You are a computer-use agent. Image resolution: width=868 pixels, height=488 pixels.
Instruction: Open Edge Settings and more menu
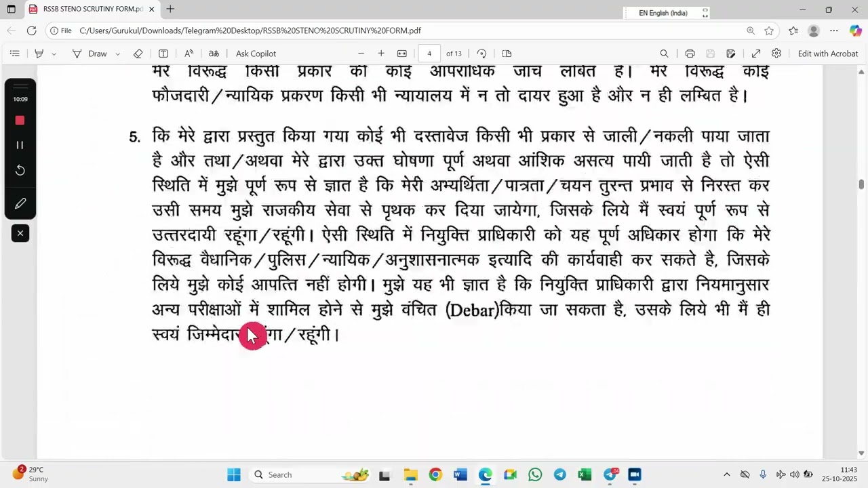(834, 30)
